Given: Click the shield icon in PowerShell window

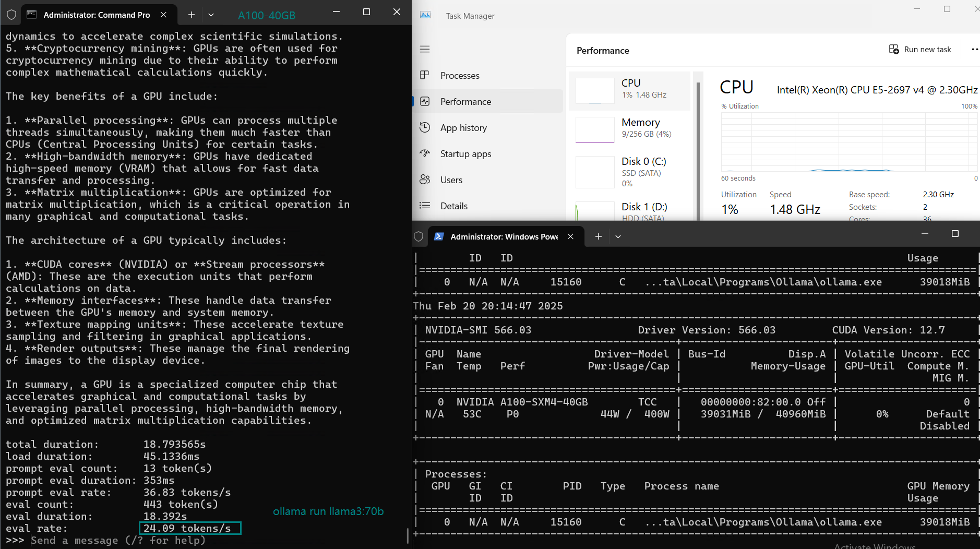Looking at the screenshot, I should 419,236.
